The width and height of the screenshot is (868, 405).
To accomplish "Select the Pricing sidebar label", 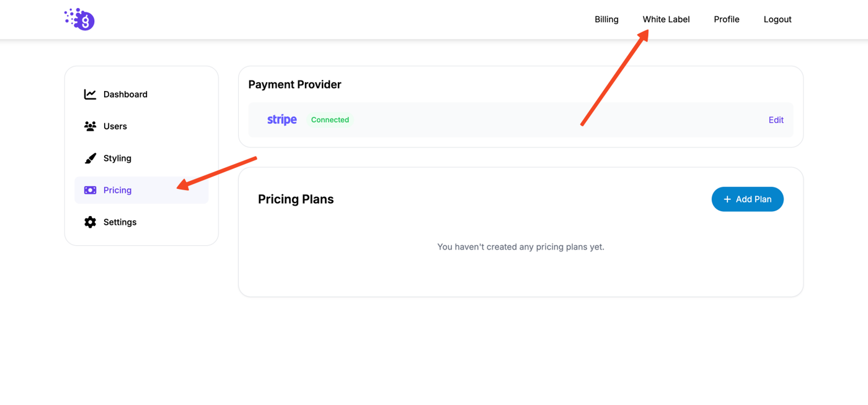I will point(117,190).
